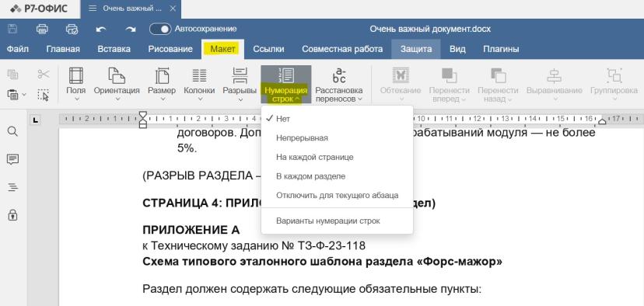The height and width of the screenshot is (306, 644).
Task: Open Варианты нумерации строк
Action: coord(337,221)
